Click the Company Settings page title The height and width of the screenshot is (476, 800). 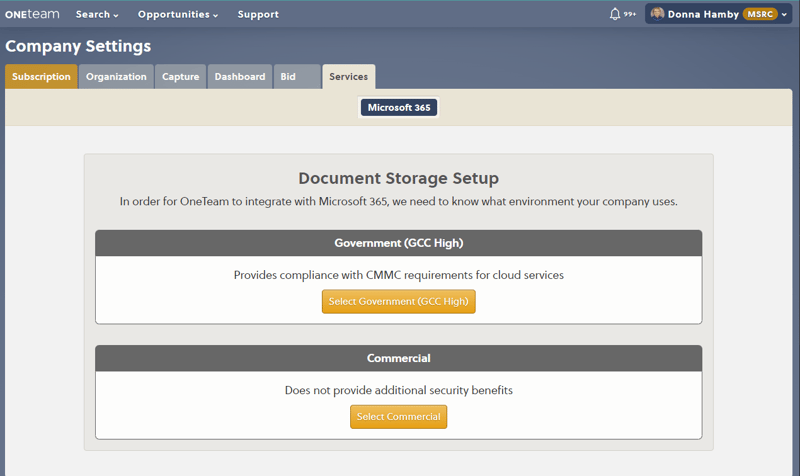(78, 46)
